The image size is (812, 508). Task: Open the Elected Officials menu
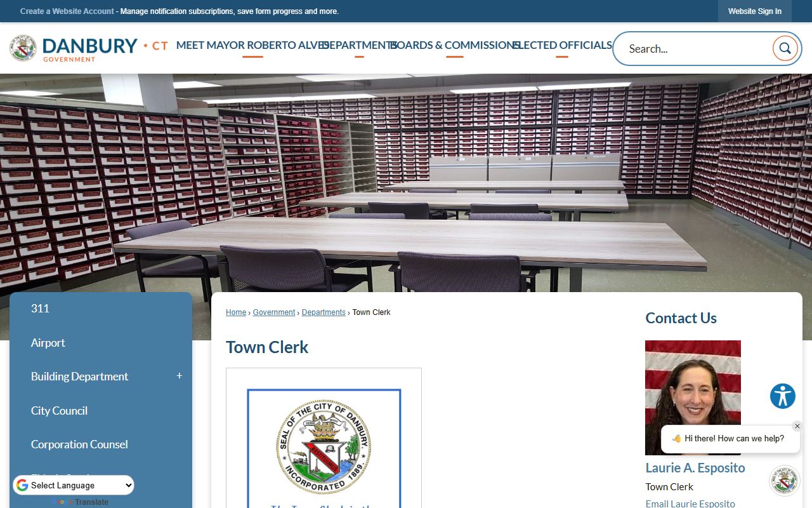pos(562,45)
